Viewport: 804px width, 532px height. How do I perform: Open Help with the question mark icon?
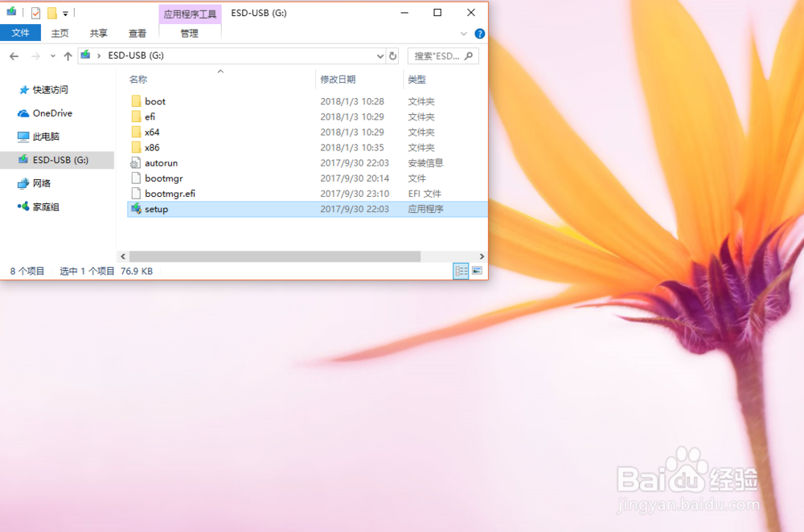tap(480, 33)
